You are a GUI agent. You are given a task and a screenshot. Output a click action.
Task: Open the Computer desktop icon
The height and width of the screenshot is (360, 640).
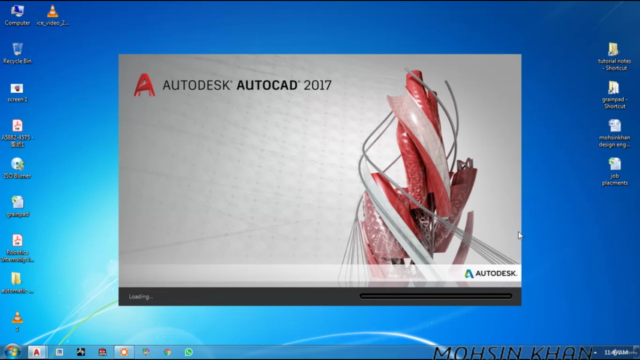tap(17, 15)
